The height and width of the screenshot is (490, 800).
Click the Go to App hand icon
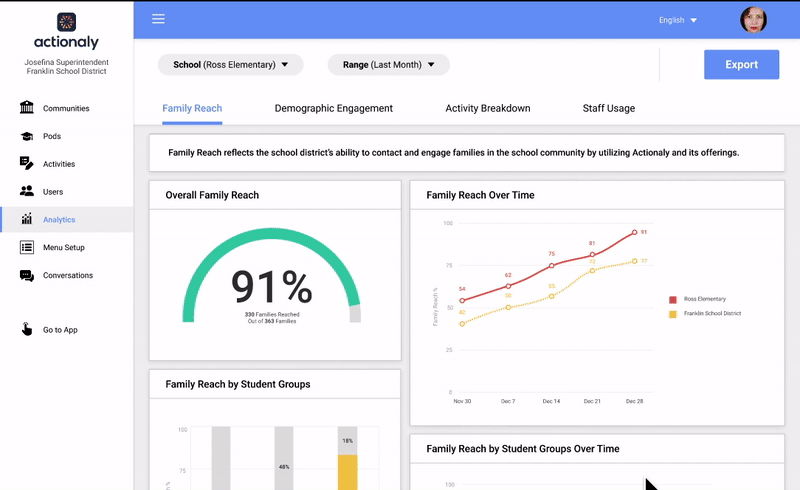click(27, 329)
